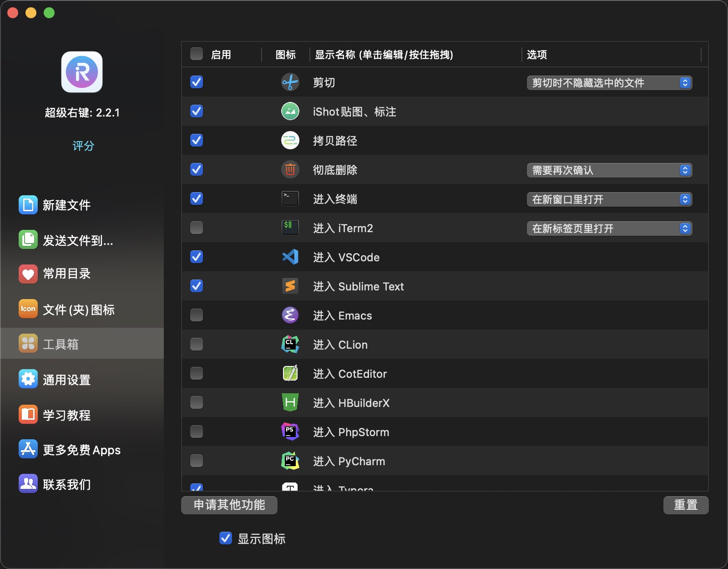Edit the 进入 Sublime Text display name
728x569 pixels.
coord(359,287)
